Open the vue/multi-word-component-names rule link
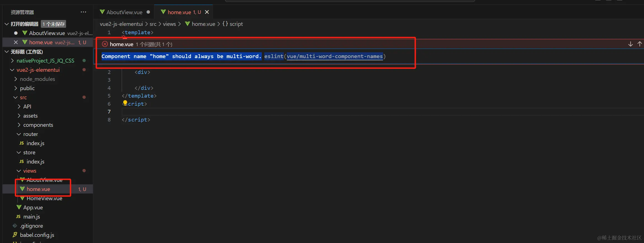 pos(335,56)
